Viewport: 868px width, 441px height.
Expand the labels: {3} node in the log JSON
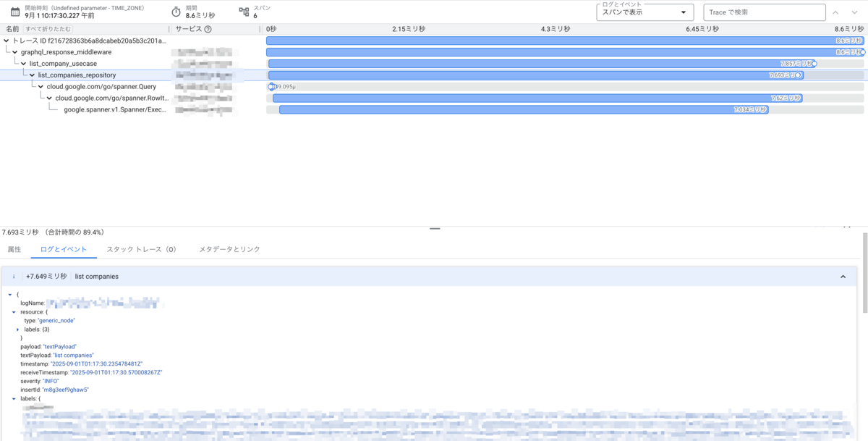coord(17,329)
